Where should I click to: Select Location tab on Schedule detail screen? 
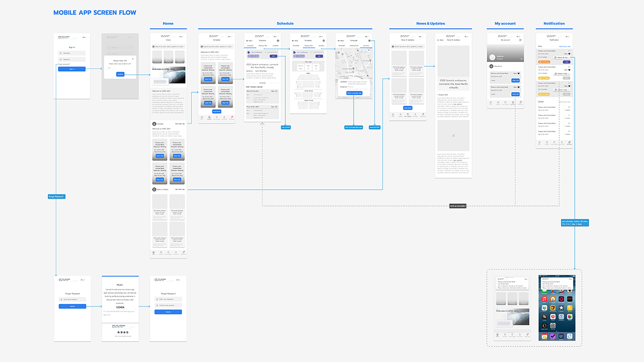coord(275,46)
